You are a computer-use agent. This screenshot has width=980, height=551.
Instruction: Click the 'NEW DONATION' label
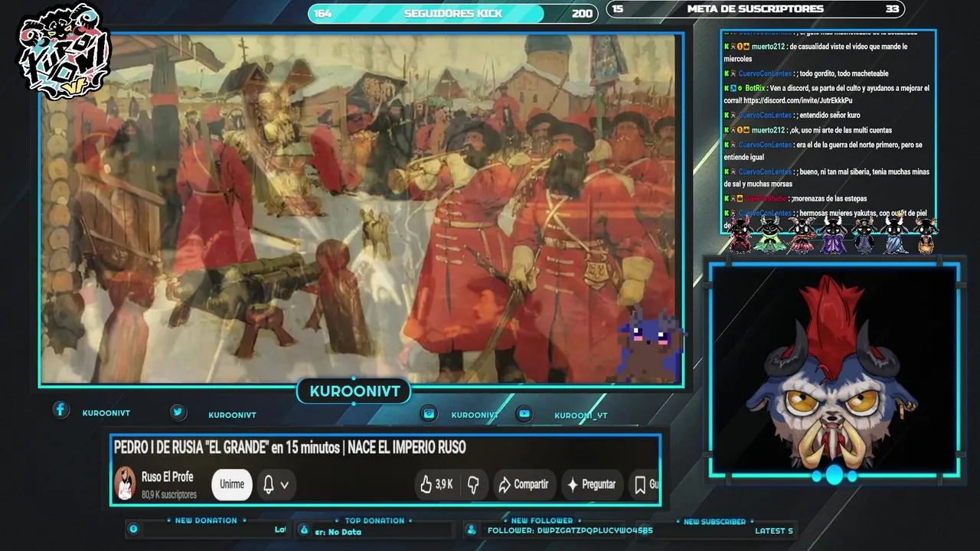[x=206, y=520]
